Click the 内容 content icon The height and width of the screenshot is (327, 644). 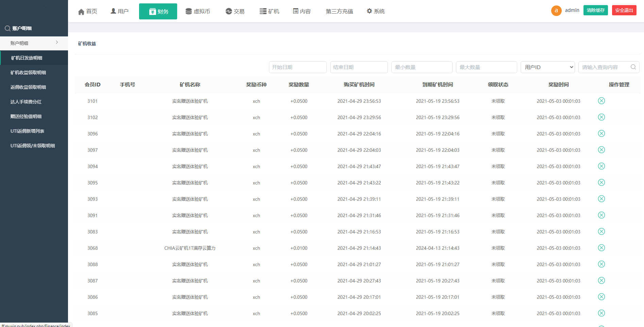pos(295,11)
